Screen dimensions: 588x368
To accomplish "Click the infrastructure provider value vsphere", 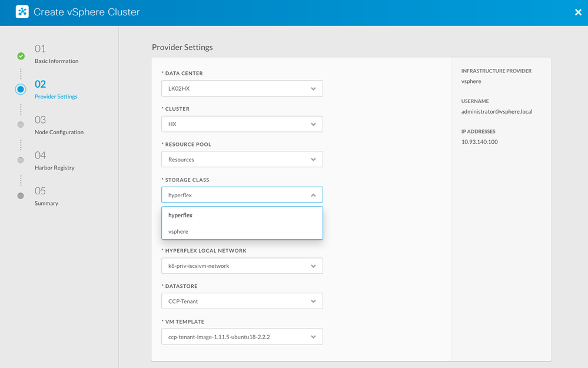I will [471, 81].
